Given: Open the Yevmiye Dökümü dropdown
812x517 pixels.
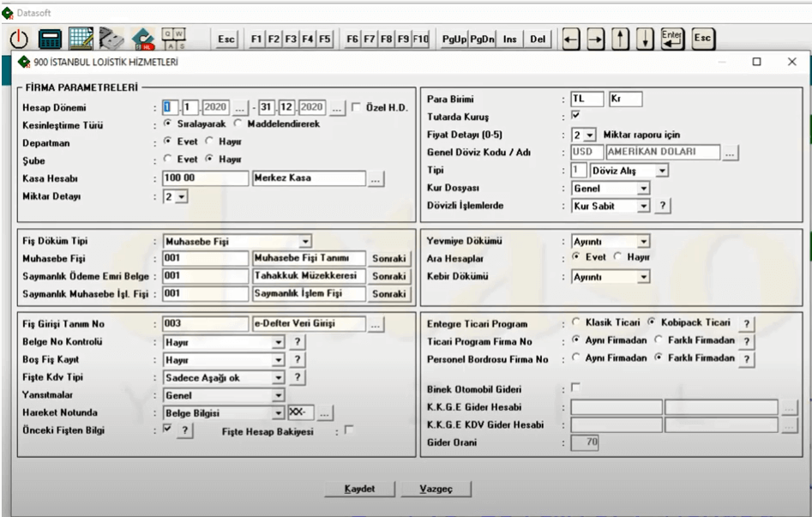Looking at the screenshot, I should coord(643,242).
